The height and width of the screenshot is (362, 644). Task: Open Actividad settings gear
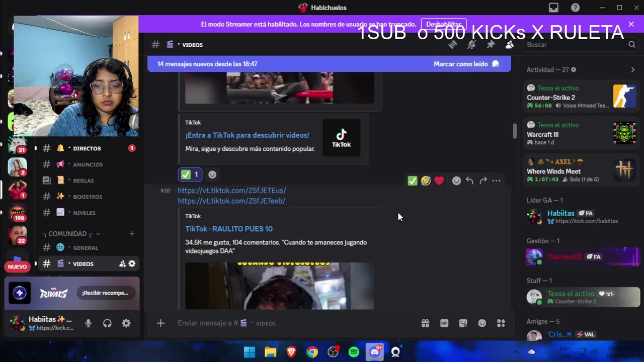574,69
